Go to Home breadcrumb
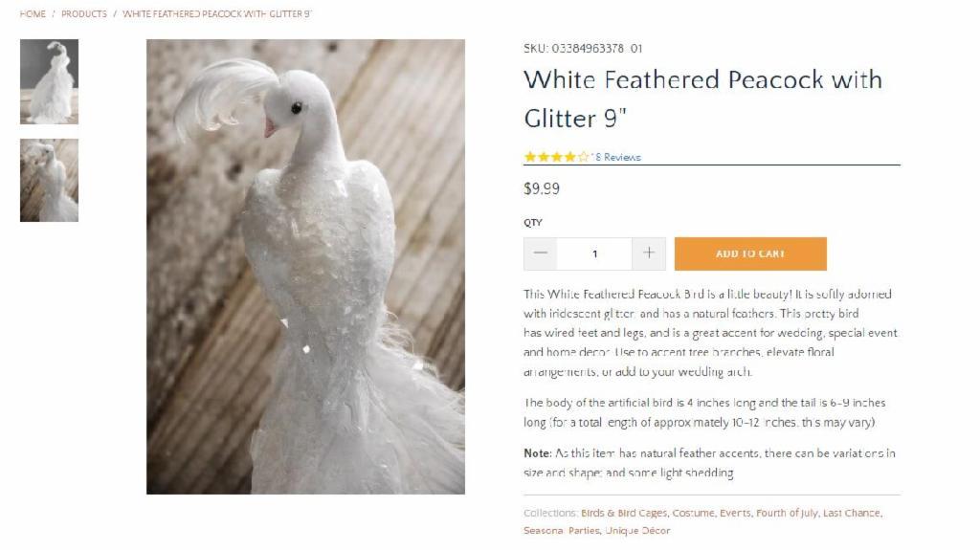The height and width of the screenshot is (550, 980). (33, 13)
